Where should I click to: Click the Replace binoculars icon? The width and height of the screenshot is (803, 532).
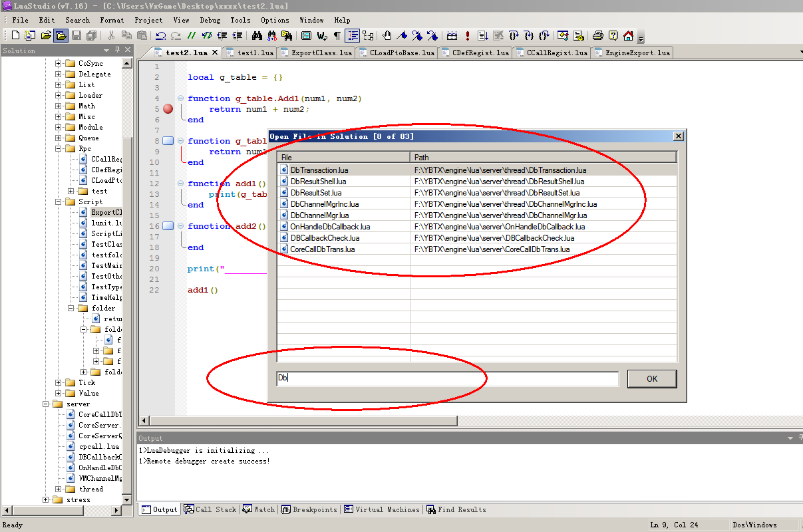coord(272,35)
